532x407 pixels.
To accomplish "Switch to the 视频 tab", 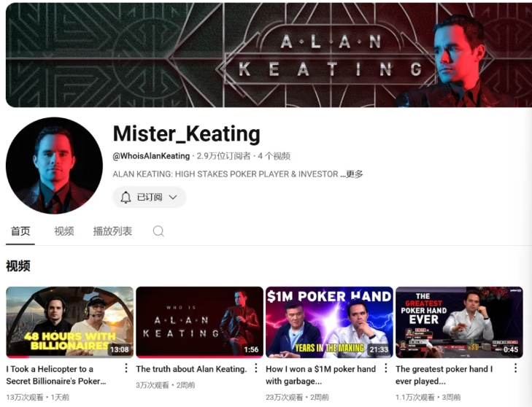I will [x=63, y=231].
